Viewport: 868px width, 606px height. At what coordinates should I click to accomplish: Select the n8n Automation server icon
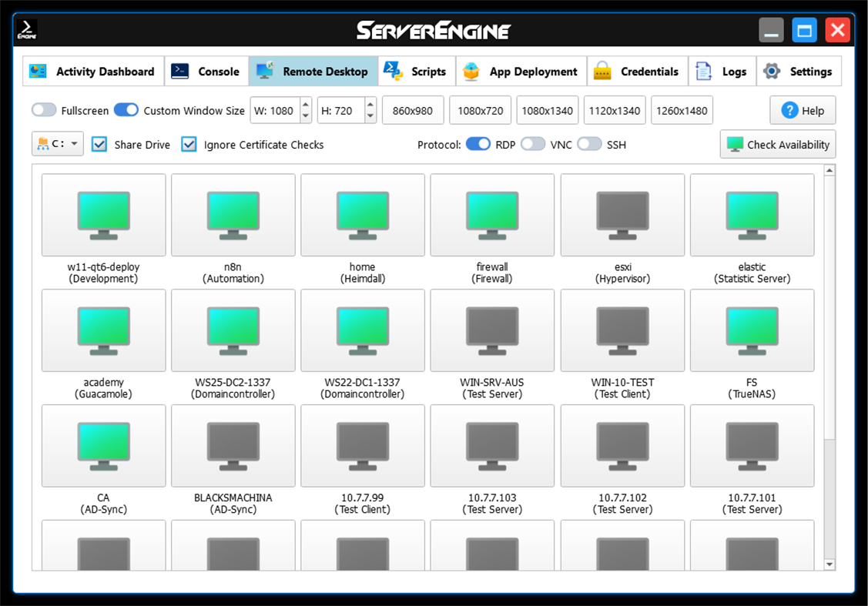click(x=233, y=215)
